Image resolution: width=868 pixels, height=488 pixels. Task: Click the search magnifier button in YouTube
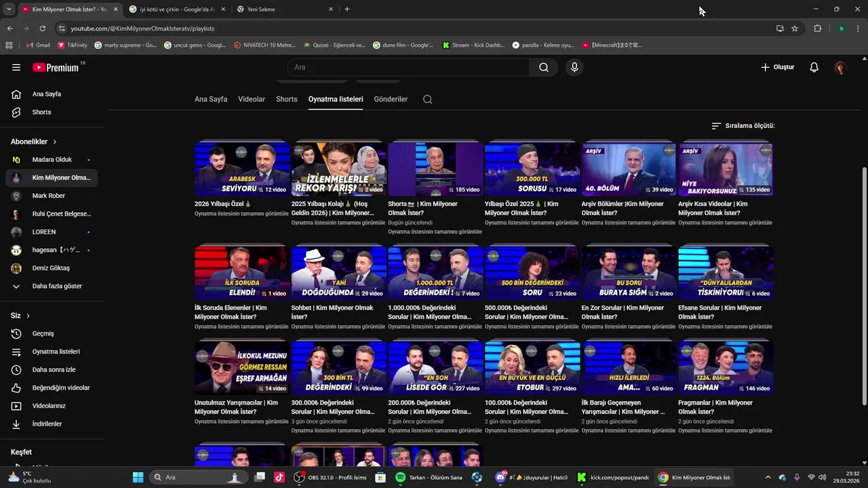[x=544, y=67]
